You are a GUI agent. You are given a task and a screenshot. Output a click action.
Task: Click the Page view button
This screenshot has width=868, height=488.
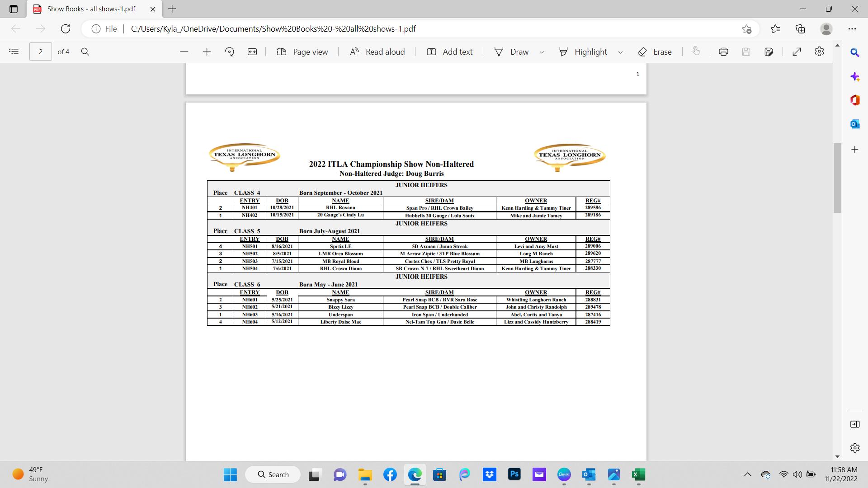click(302, 52)
